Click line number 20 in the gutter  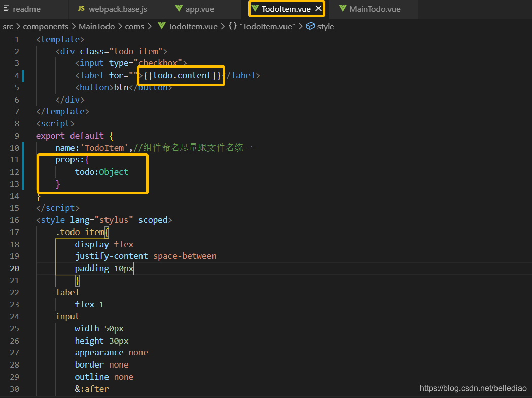point(15,268)
